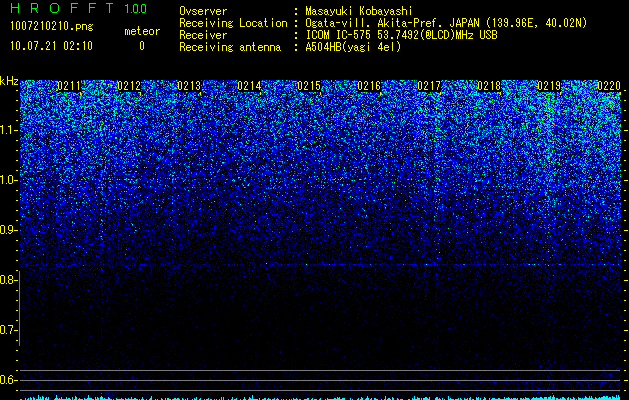629x400 pixels.
Task: Click the 0213 time marker
Action: [189, 86]
